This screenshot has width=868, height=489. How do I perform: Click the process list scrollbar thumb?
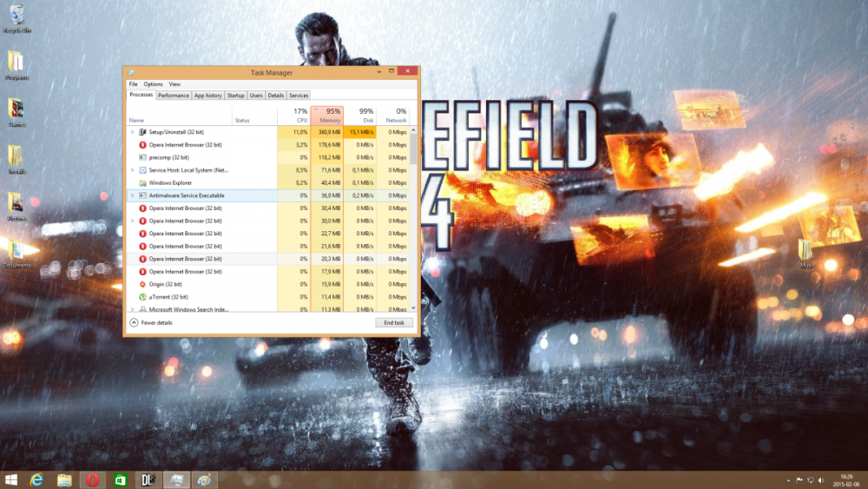tap(413, 149)
